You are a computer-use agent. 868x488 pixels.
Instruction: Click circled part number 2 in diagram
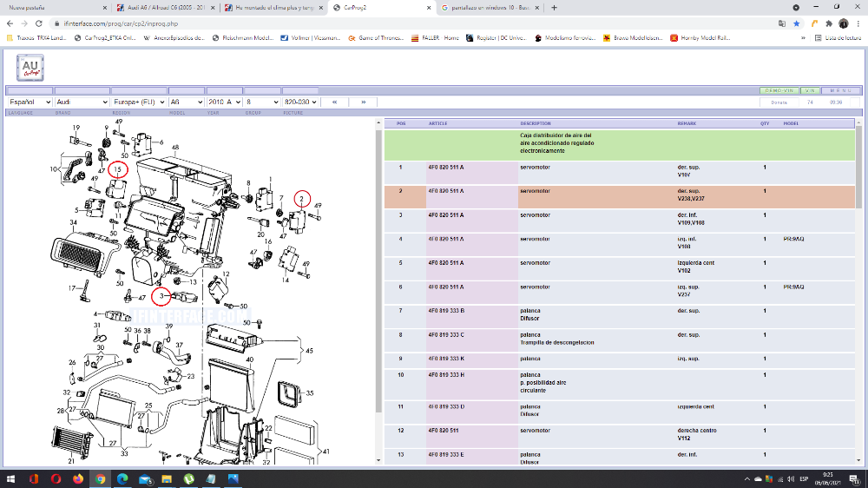click(302, 199)
